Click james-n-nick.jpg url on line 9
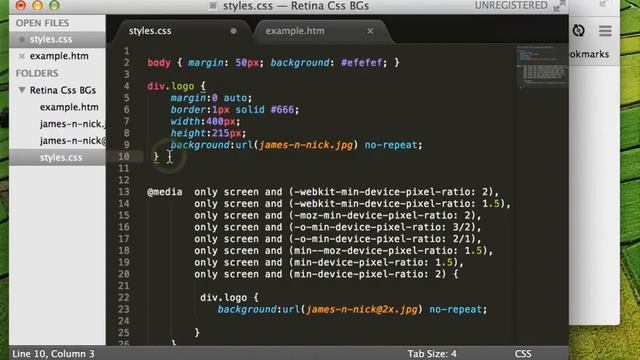Viewport: 640px width, 360px height. tap(306, 145)
